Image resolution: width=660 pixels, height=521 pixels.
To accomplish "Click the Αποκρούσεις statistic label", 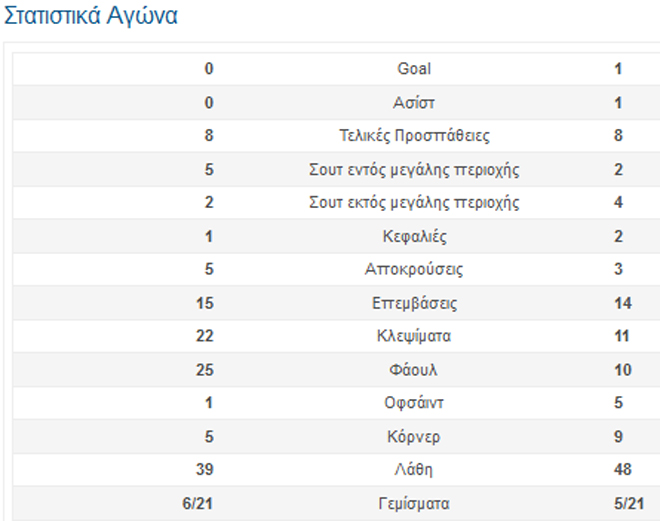I will click(x=414, y=270).
